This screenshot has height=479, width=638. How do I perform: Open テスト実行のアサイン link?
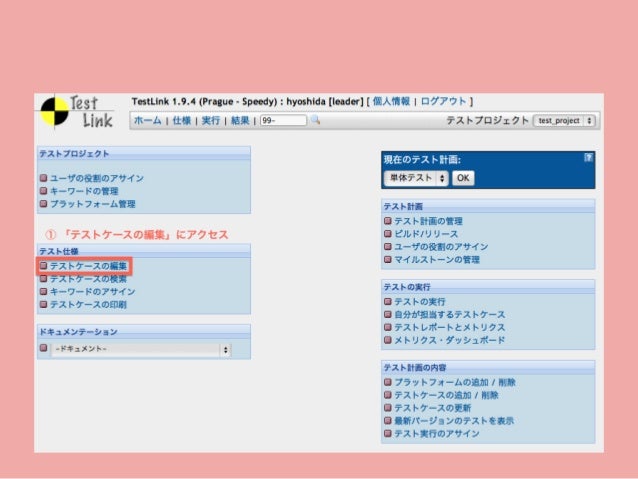click(437, 434)
